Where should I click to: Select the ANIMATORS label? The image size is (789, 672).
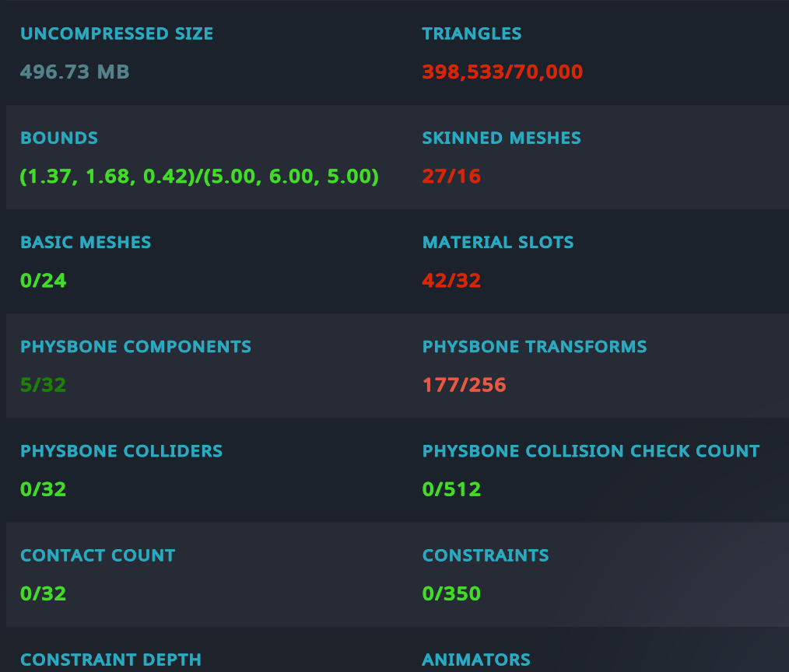(476, 660)
